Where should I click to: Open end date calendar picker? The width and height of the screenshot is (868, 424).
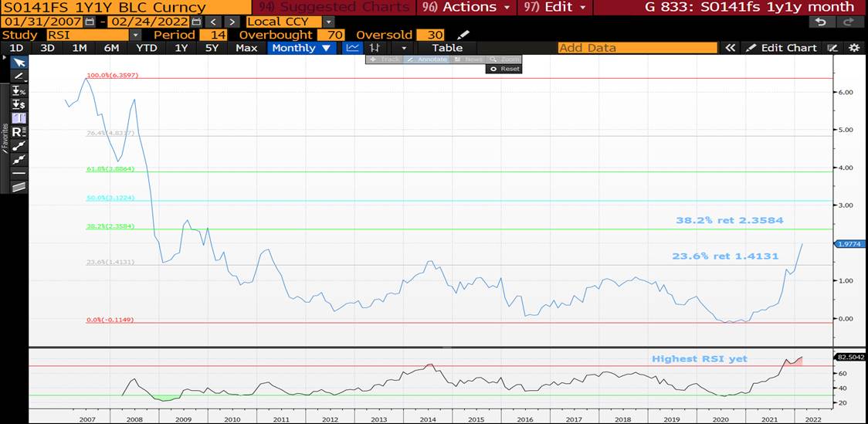tap(196, 22)
